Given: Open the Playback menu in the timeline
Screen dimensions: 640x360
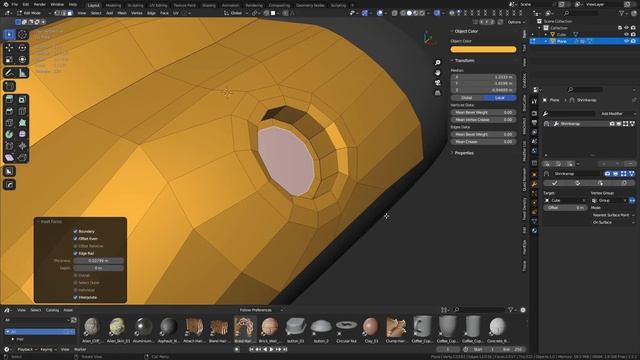Looking at the screenshot, I should (27, 350).
